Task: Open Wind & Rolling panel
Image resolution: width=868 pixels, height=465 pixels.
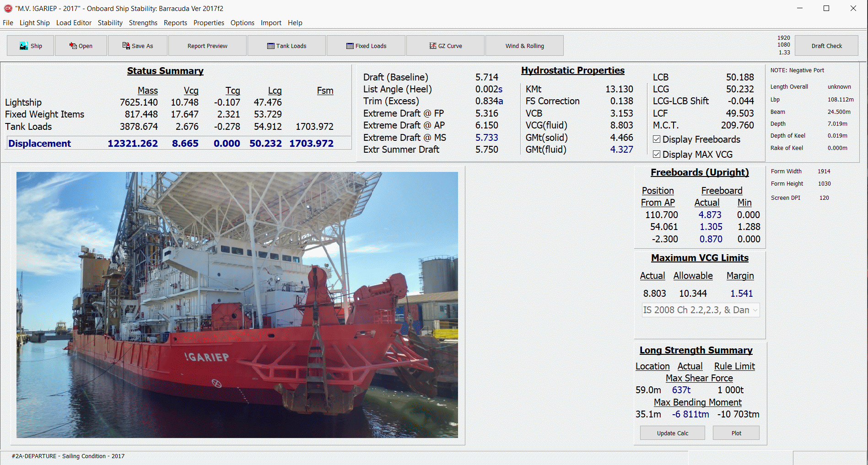Action: 524,46
